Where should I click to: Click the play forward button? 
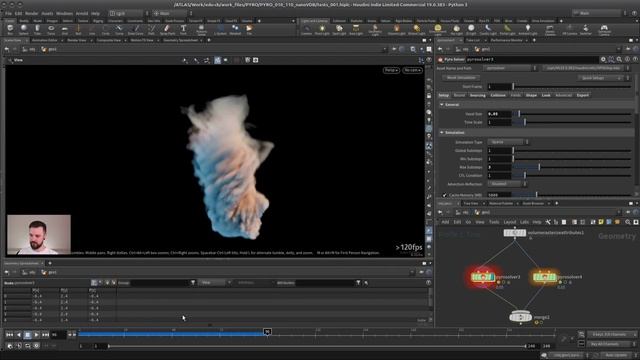(x=36, y=335)
